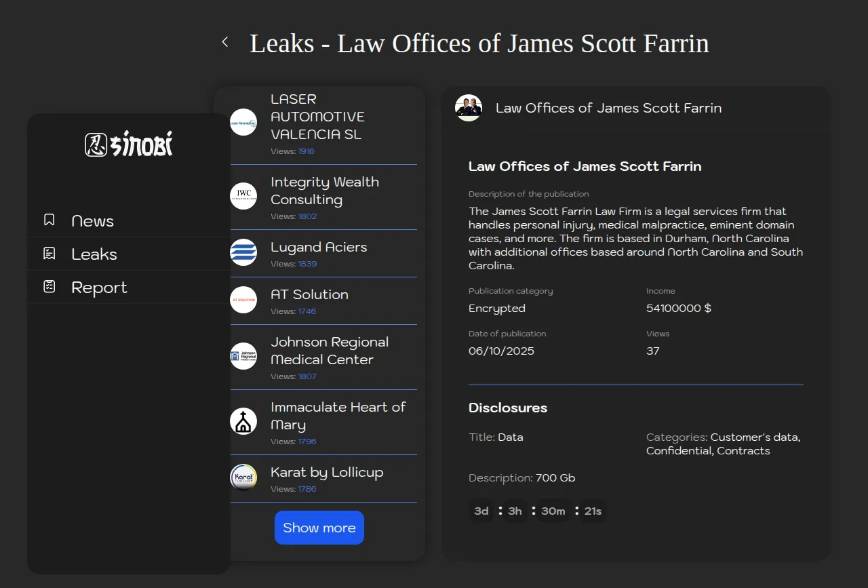Select the IWC logo thumbnail
This screenshot has width=868, height=588.
243,196
